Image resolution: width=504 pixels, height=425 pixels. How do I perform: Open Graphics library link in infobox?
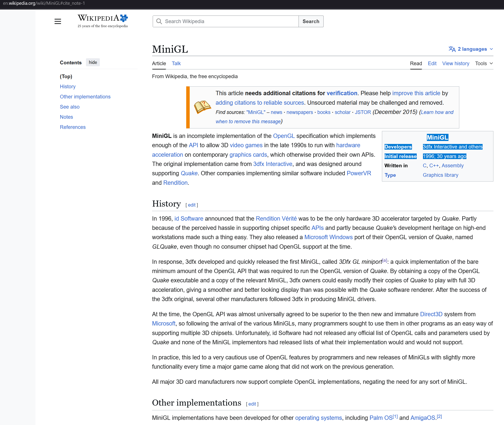click(440, 175)
